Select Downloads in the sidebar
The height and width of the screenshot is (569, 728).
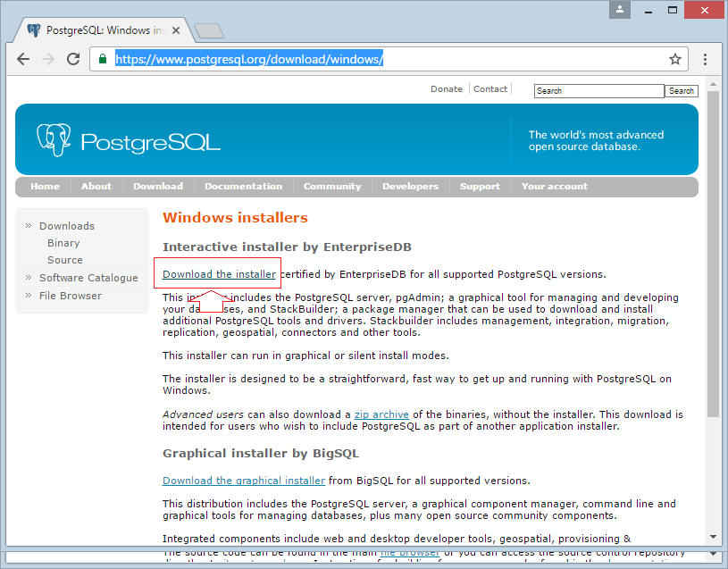pyautogui.click(x=67, y=226)
